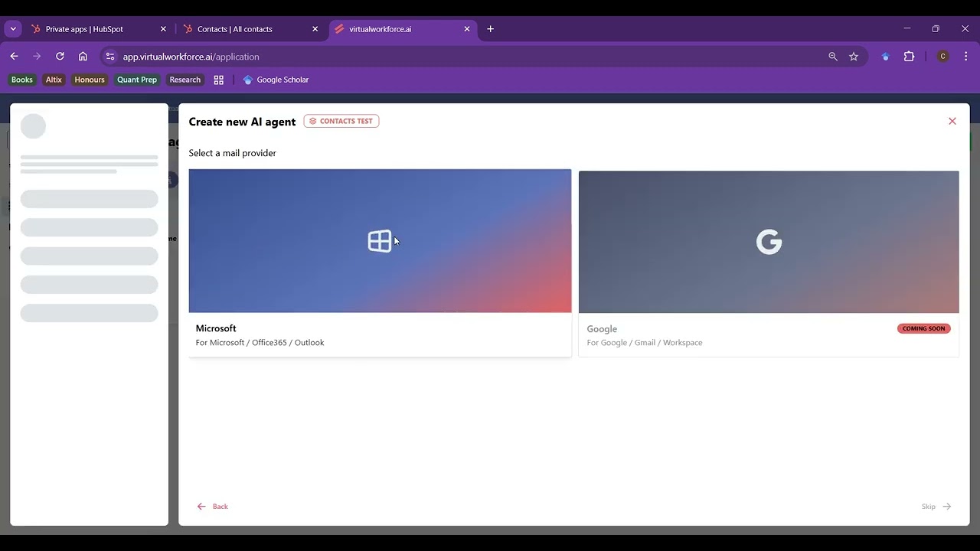View site information icon in address bar
Screen dimensions: 980x551
pos(110,57)
